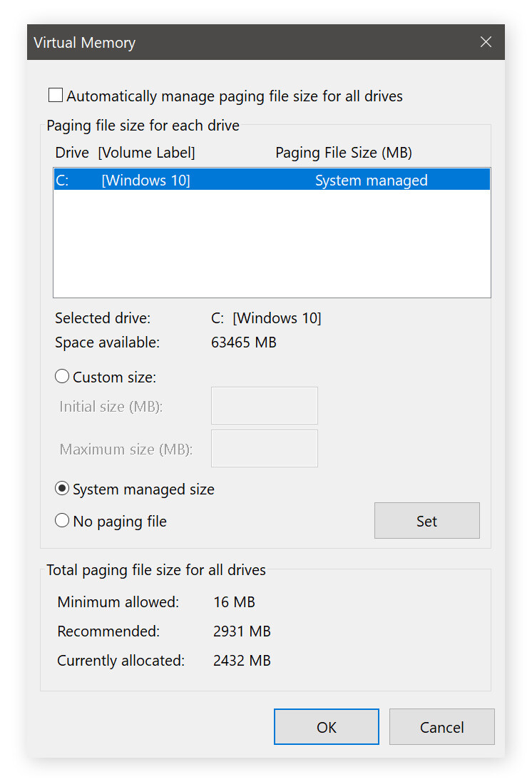532x782 pixels.
Task: Click inside the paging file drives list area
Action: tap(271, 243)
